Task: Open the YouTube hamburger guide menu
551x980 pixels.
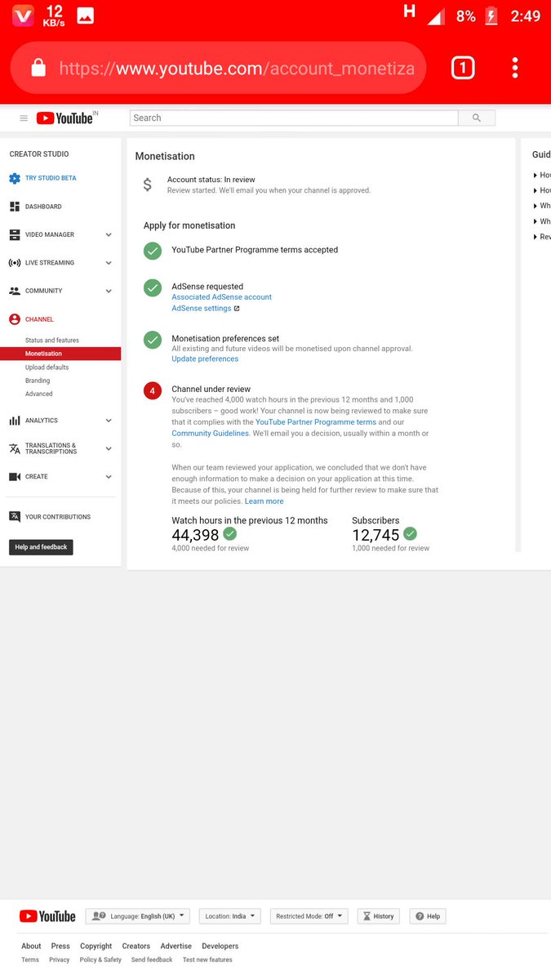Action: [24, 118]
